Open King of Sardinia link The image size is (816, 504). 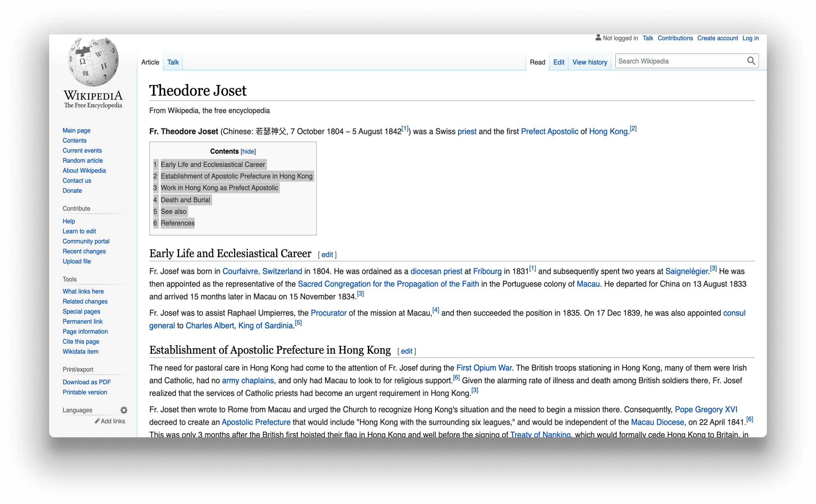click(265, 325)
